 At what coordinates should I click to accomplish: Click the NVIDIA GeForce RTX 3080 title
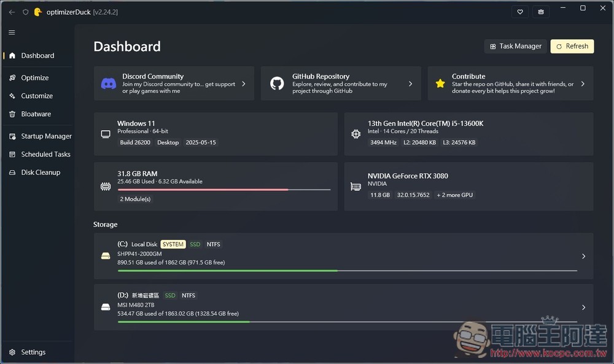click(x=408, y=176)
